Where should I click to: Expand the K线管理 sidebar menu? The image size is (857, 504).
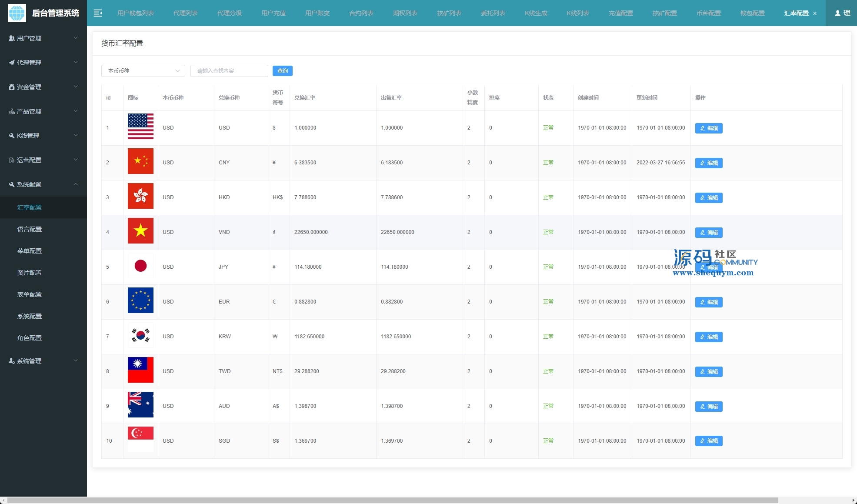tap(43, 136)
